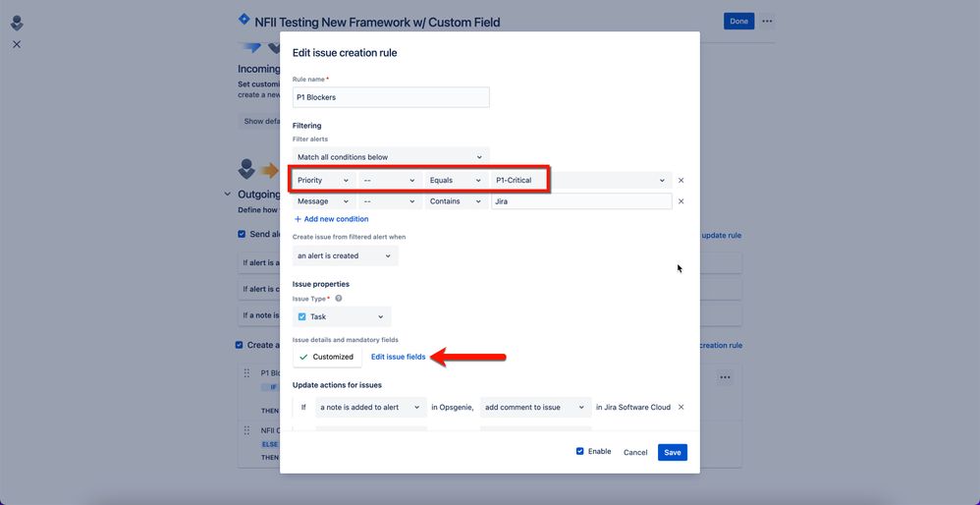Click the 'update rule' link in background
This screenshot has height=505, width=980.
point(721,236)
